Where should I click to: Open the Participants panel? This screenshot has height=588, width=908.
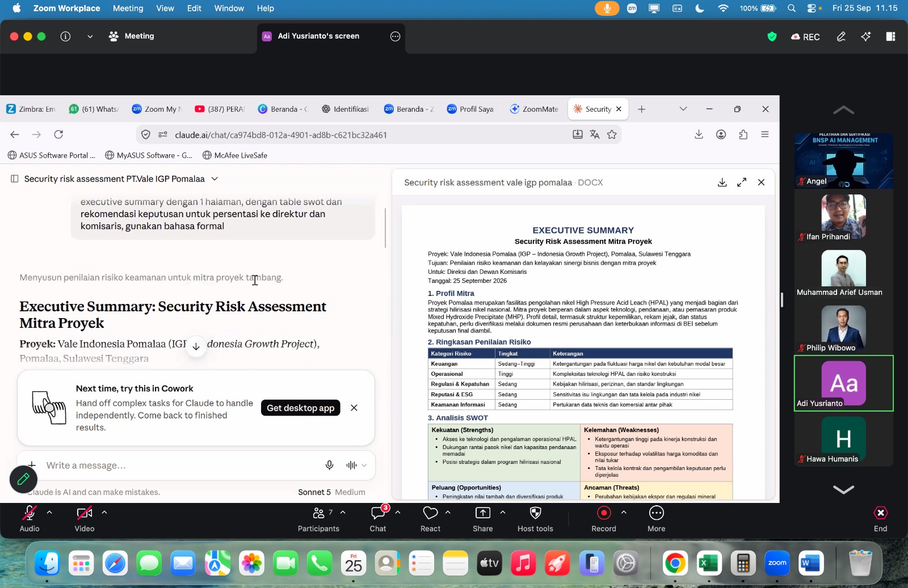[318, 519]
